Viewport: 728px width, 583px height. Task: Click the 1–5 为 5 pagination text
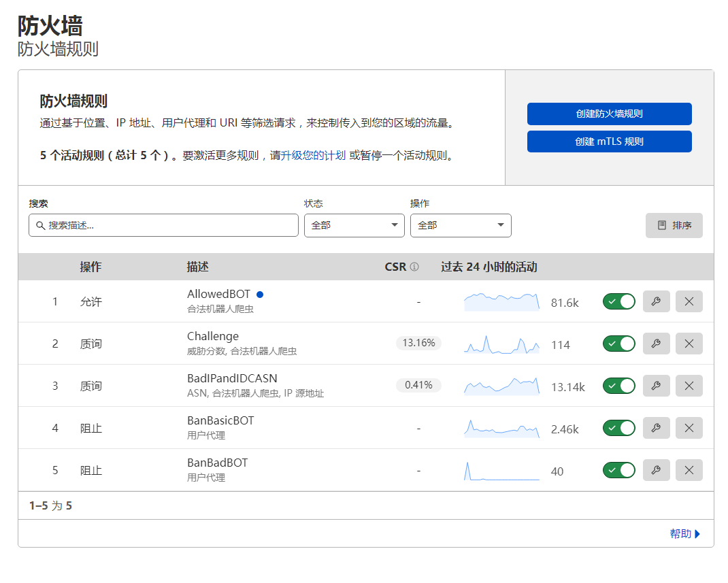(50, 506)
